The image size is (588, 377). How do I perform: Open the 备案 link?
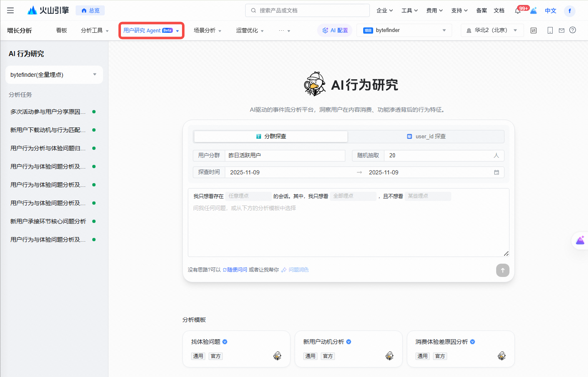[x=482, y=10]
